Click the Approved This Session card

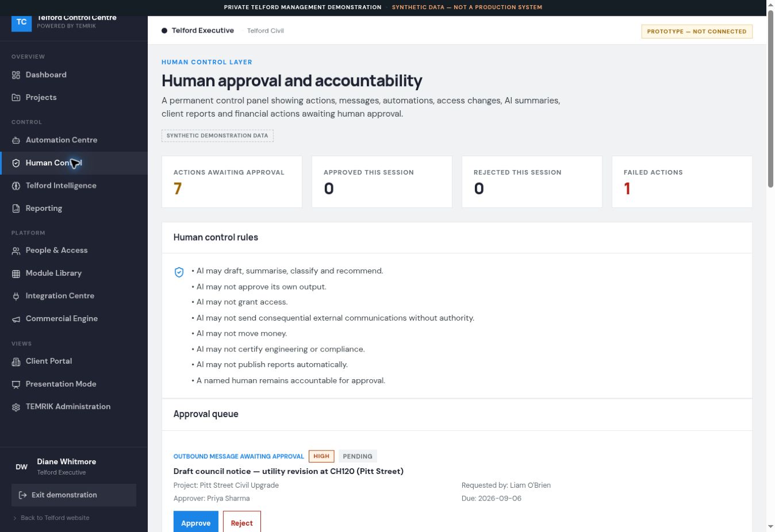click(382, 182)
